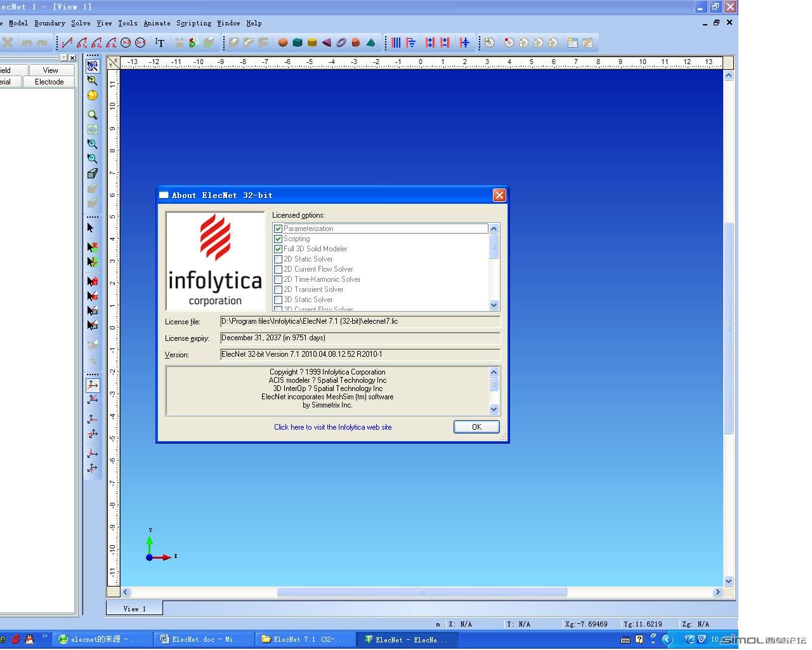Viewport: 812px width, 650px height.
Task: Visit the Infolytica web site link
Action: tap(332, 427)
